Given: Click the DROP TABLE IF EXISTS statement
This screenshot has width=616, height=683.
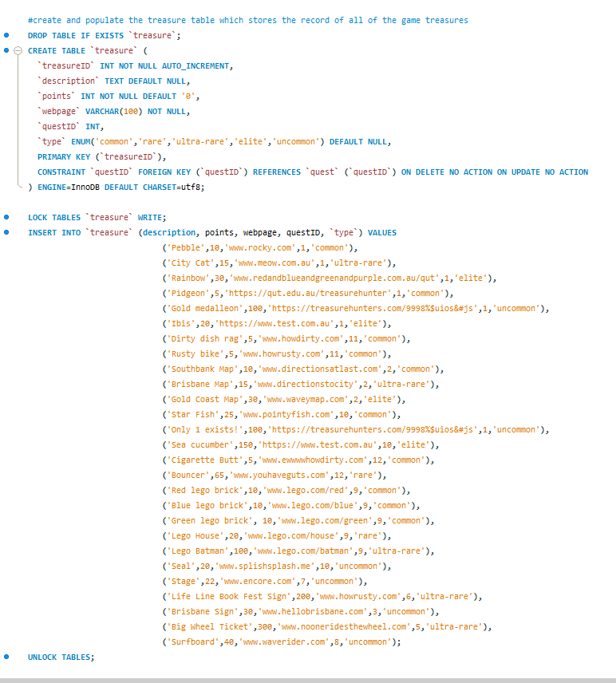Looking at the screenshot, I should (x=104, y=35).
